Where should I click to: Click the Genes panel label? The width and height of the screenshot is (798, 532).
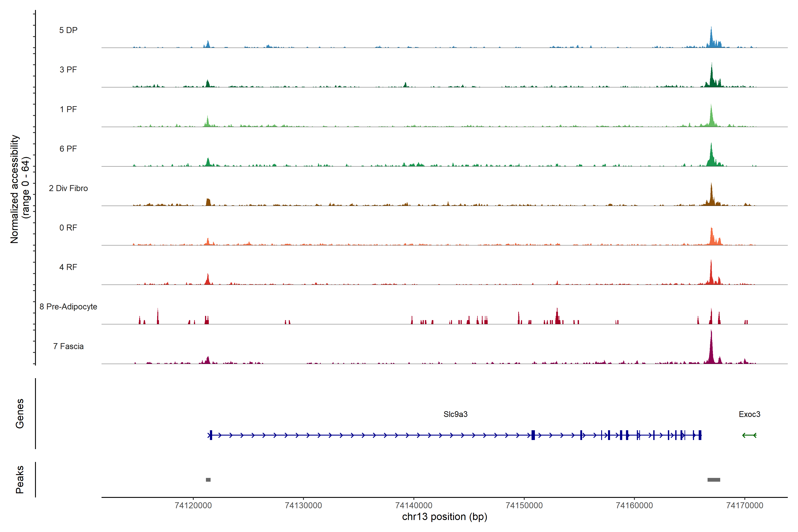point(20,413)
